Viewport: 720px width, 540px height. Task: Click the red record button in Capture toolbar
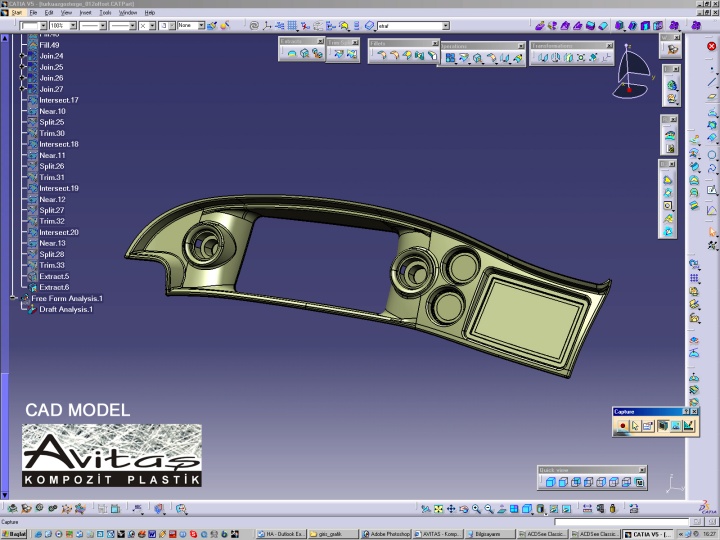pos(622,425)
